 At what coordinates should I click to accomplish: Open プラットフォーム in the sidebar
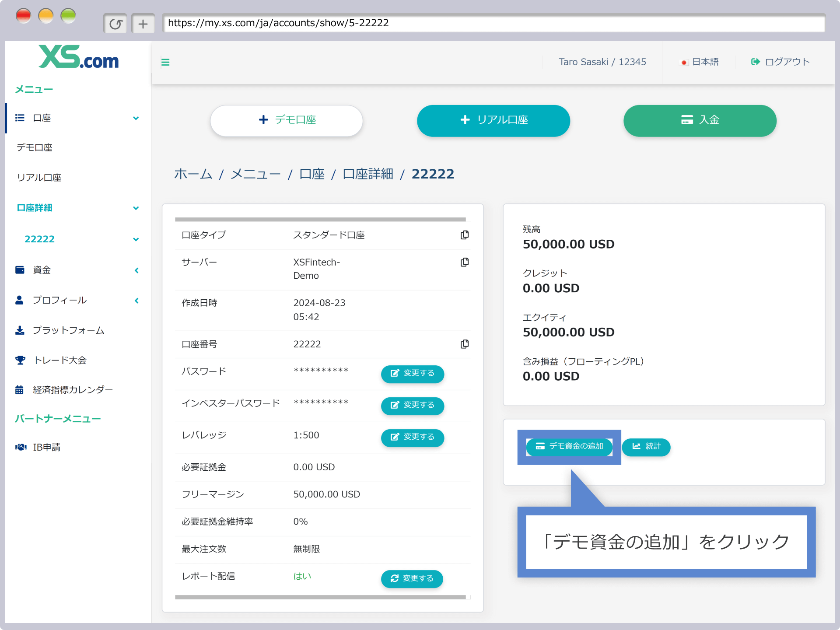click(x=69, y=330)
